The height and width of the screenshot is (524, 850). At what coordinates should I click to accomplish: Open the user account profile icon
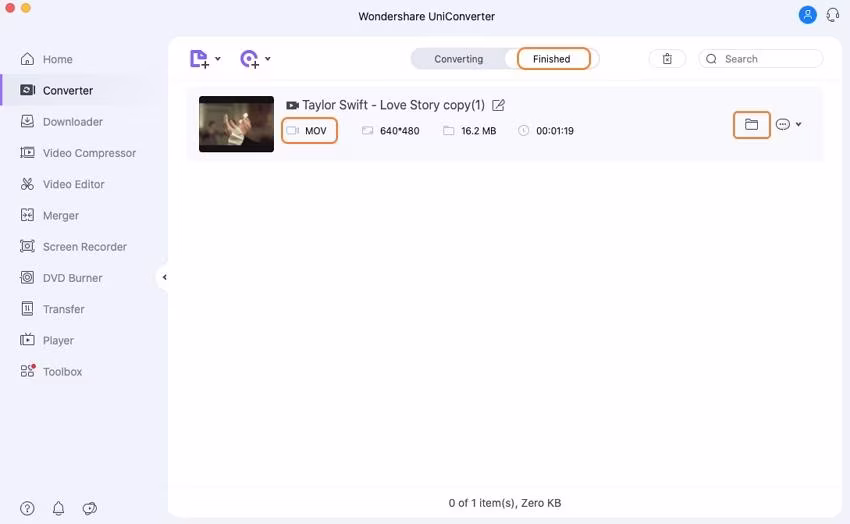click(807, 15)
